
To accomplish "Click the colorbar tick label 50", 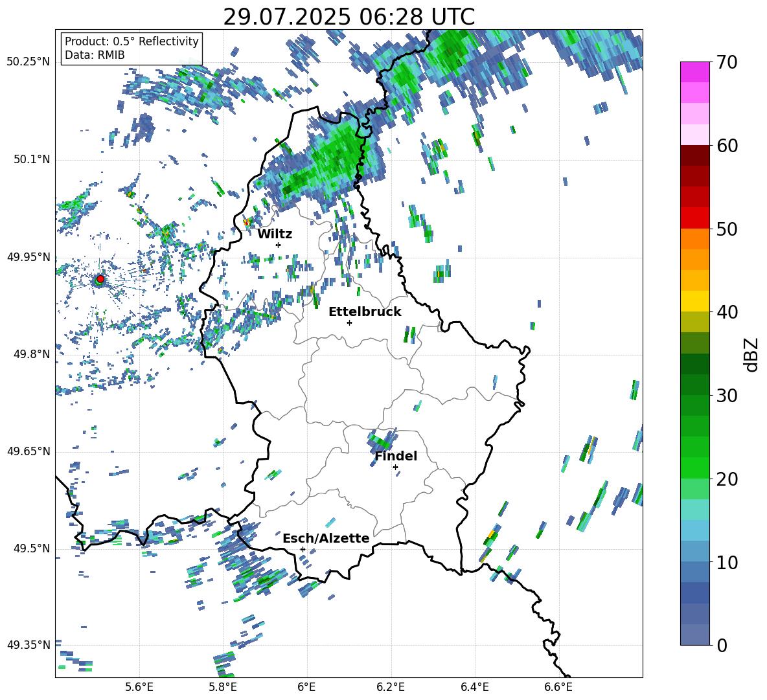I will (727, 229).
